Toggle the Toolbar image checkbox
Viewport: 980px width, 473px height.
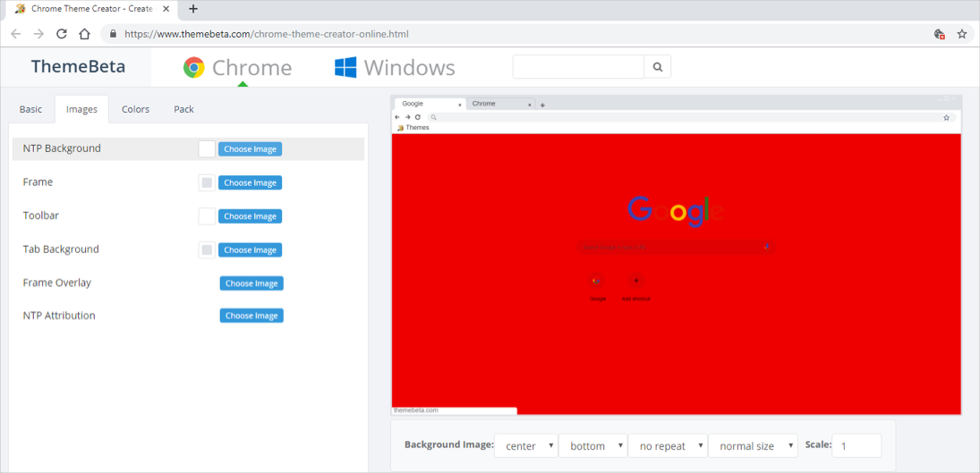click(207, 216)
